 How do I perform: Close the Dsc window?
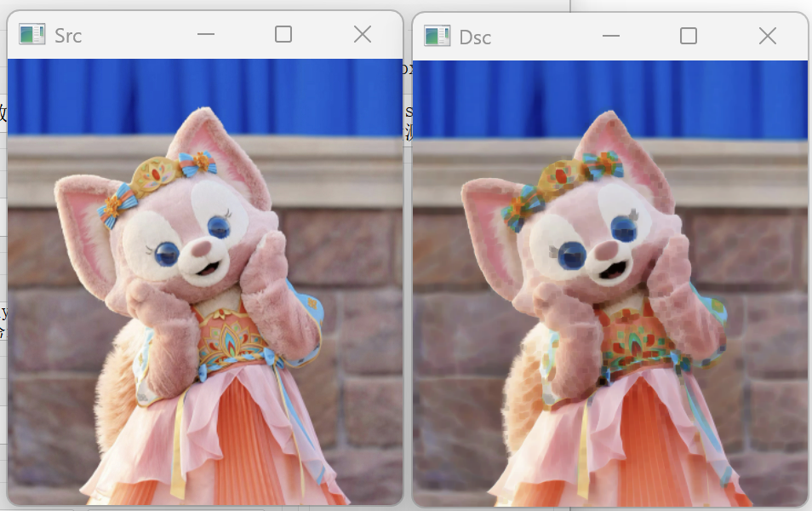pyautogui.click(x=768, y=37)
